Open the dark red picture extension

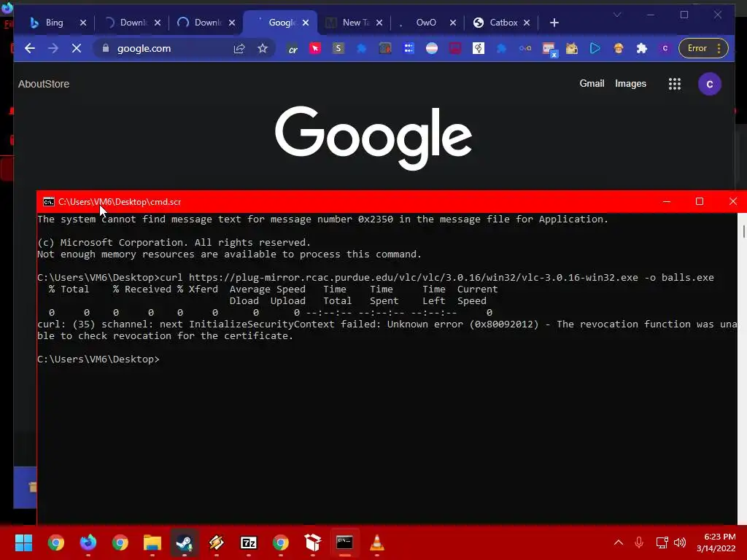coord(455,48)
